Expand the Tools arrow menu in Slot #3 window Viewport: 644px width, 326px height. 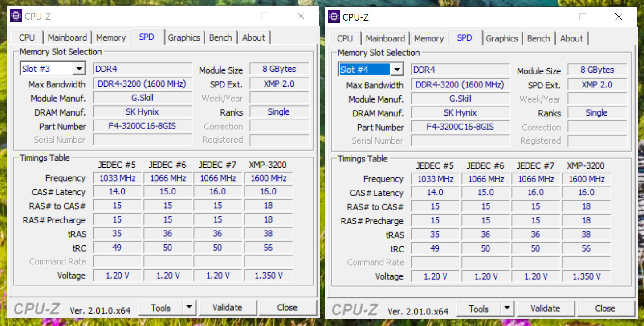coord(189,308)
